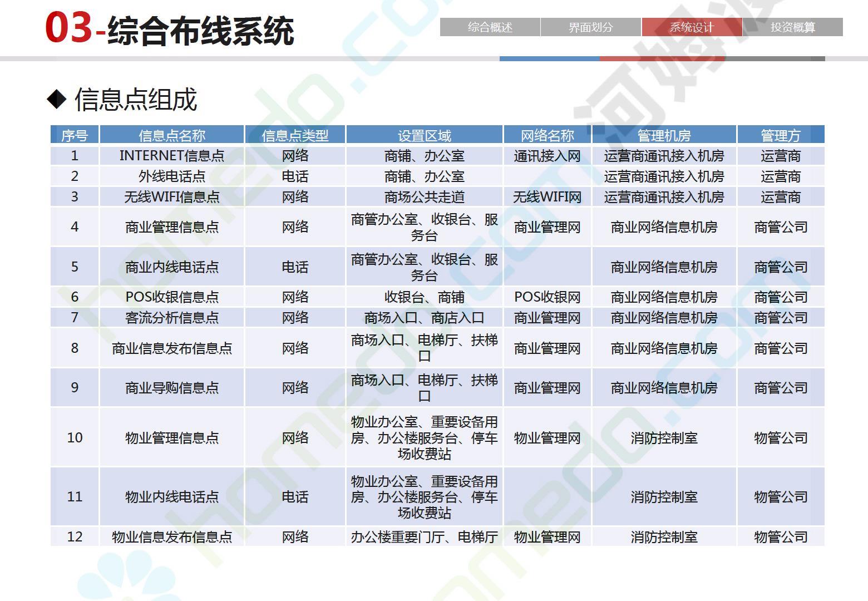This screenshot has height=601, width=868.
Task: Select 商业网络信息机房 in the 客流分析信息点 row
Action: (664, 318)
